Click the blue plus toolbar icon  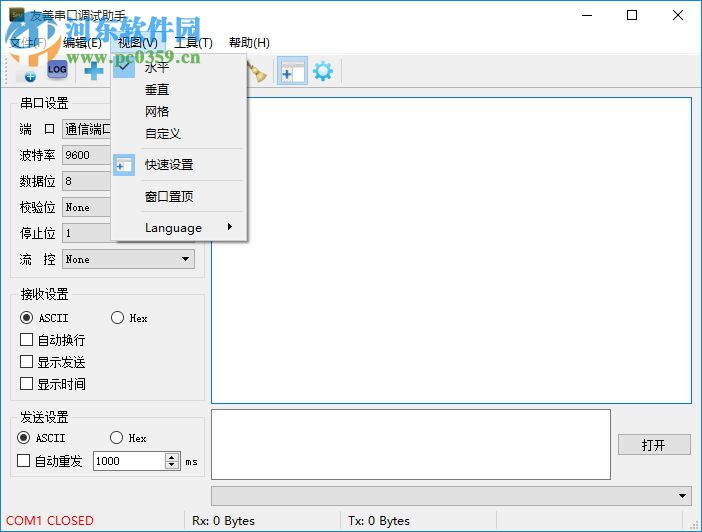[94, 71]
